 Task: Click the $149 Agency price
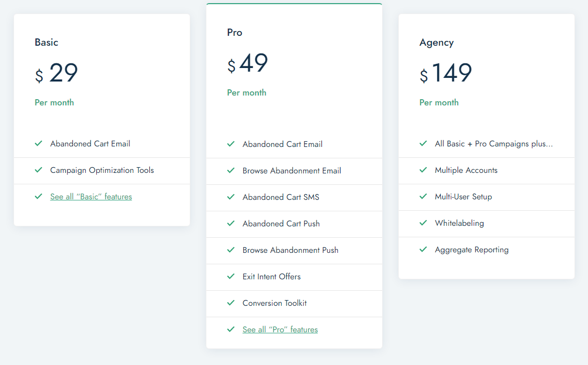point(446,74)
